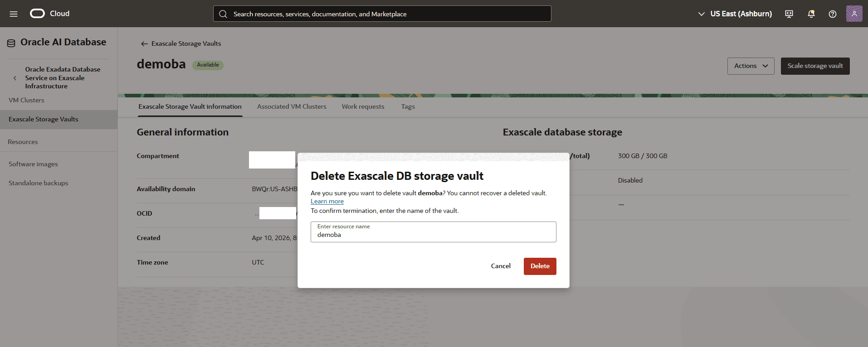Switch to the Work requests tab
The height and width of the screenshot is (347, 868).
point(363,107)
